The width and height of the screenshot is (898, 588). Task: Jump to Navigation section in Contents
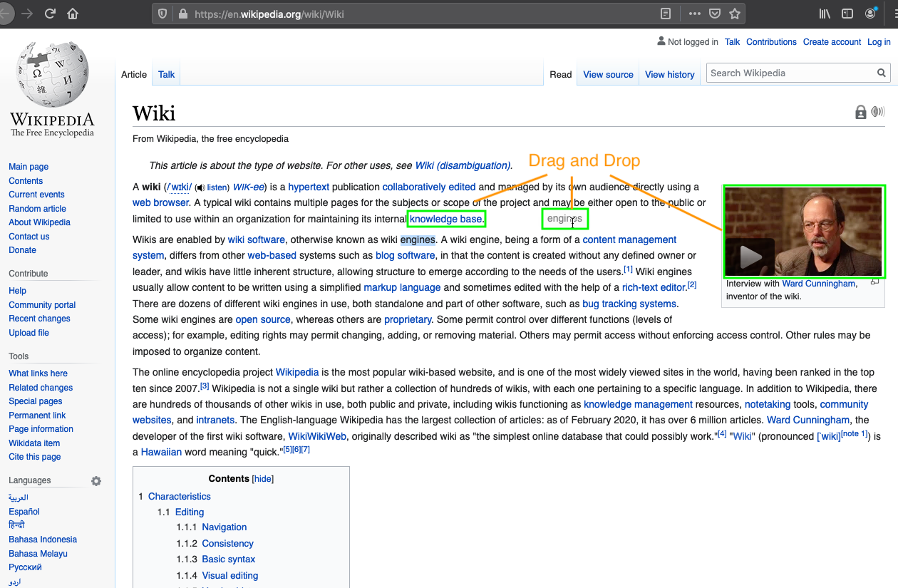coord(224,527)
